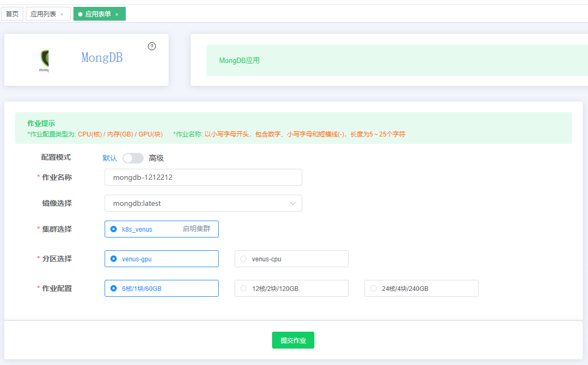Click the 启明集群 cluster label

pyautogui.click(x=197, y=229)
